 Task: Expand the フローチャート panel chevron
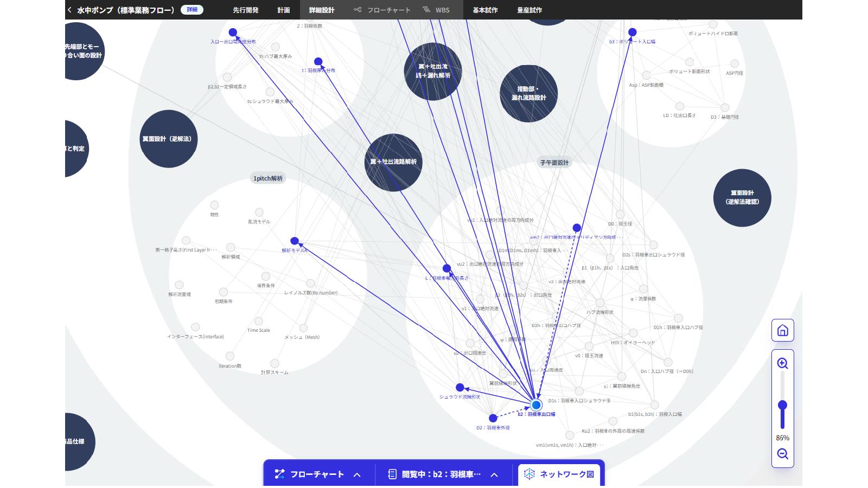[357, 475]
